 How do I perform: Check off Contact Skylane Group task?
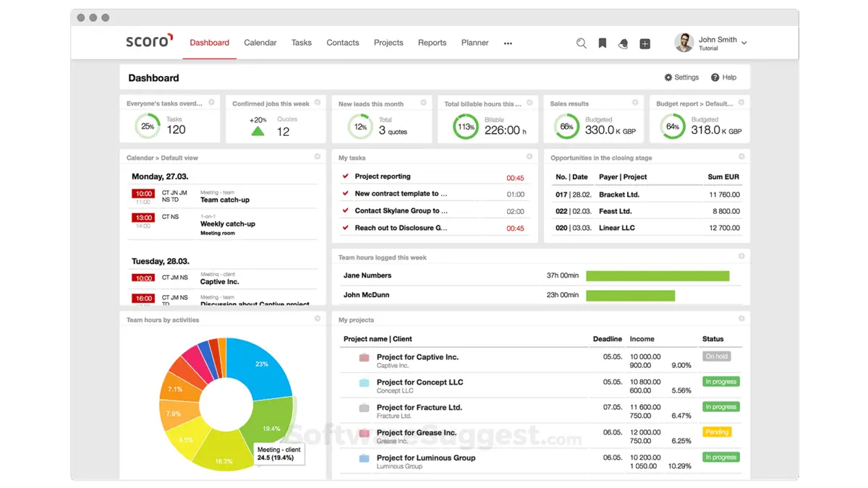[346, 211]
